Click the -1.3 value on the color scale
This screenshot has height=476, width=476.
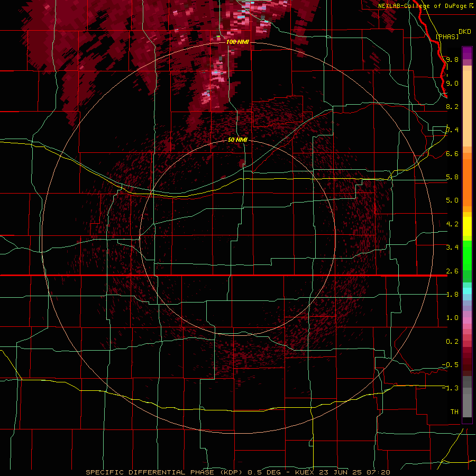click(x=450, y=388)
